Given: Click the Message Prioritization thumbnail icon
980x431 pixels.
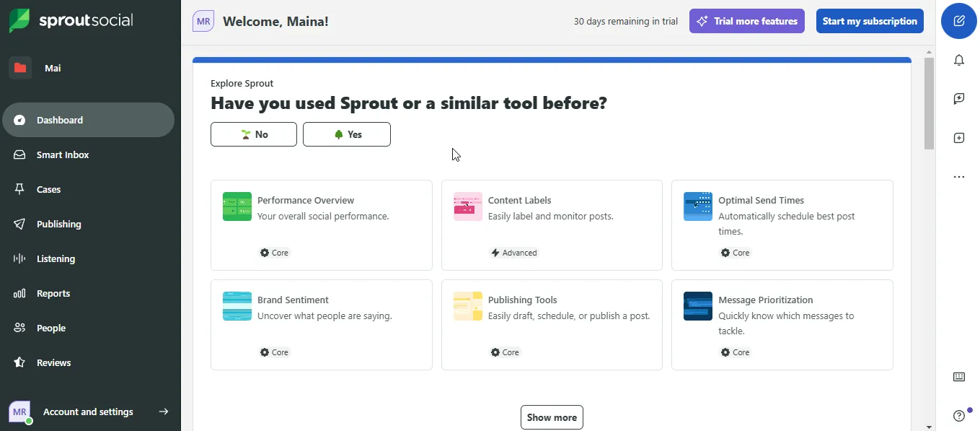Looking at the screenshot, I should (x=698, y=306).
